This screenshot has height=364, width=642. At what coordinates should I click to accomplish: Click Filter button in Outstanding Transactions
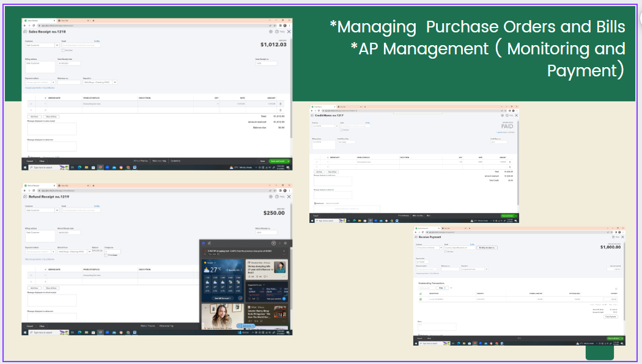(x=443, y=288)
